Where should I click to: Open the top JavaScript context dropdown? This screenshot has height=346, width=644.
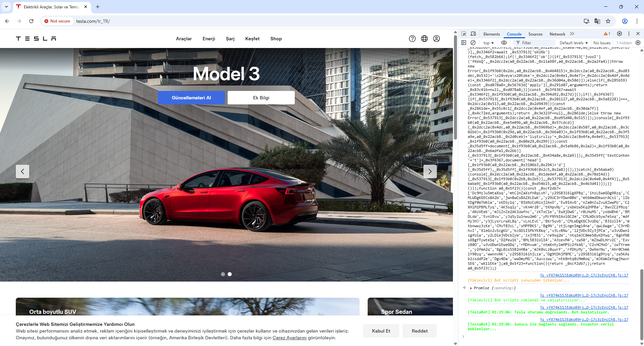tap(489, 43)
